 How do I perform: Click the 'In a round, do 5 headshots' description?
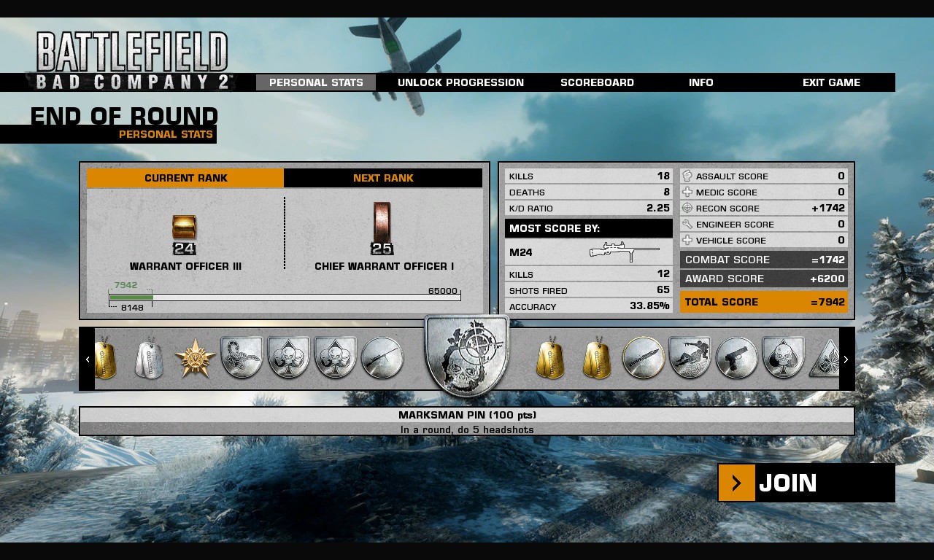coord(467,429)
